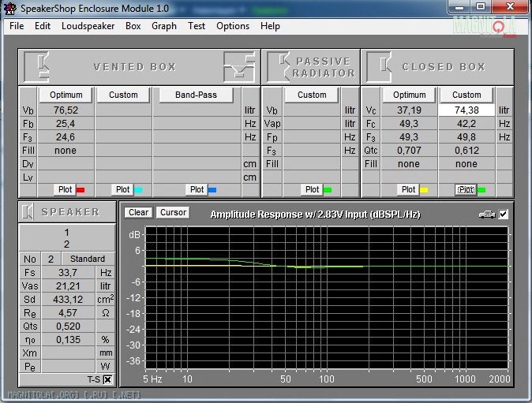Click the speaker panel driver icon
Viewport: 532px width, 403px height.
[x=28, y=212]
